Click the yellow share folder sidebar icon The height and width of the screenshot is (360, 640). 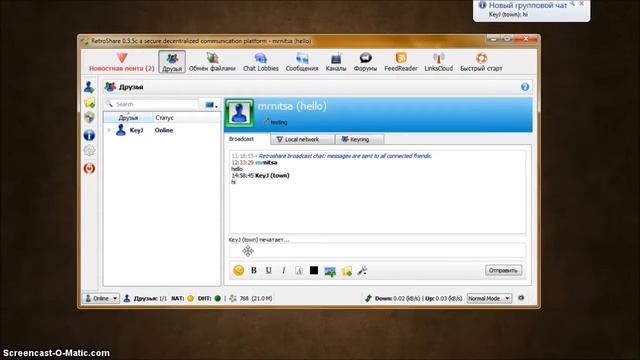point(89,102)
